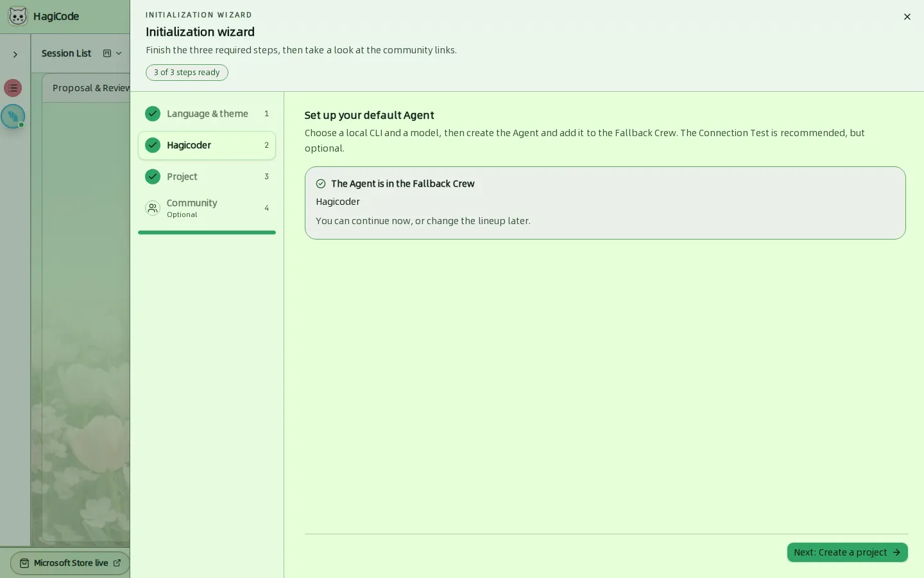Screen dimensions: 924x578
Task: Click the "Set up your default Agent" heading
Action: [x=369, y=116]
